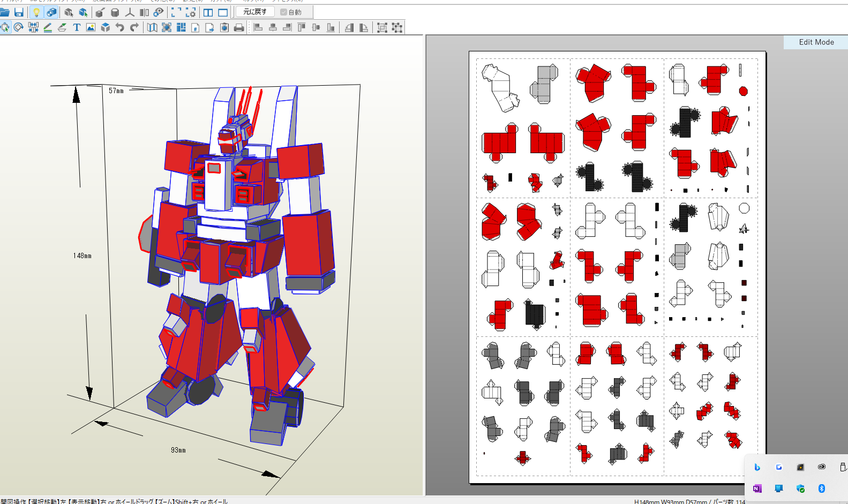This screenshot has height=504, width=848.
Task: Select the blue cube with cursor tool
Action: (83, 12)
